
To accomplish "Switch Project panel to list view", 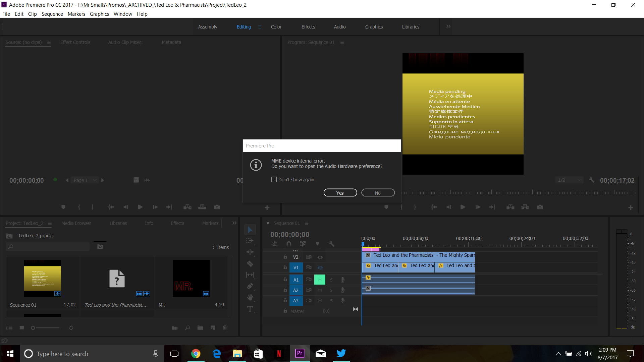I will pyautogui.click(x=9, y=328).
